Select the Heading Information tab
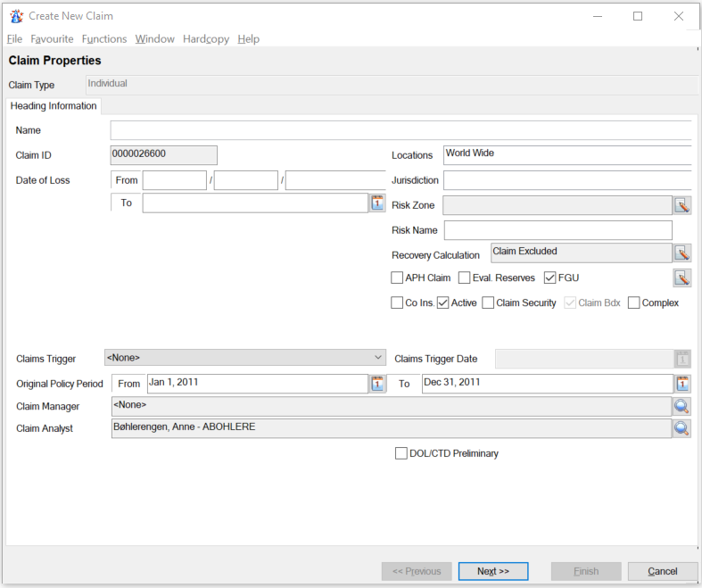The image size is (702, 588). coord(54,106)
